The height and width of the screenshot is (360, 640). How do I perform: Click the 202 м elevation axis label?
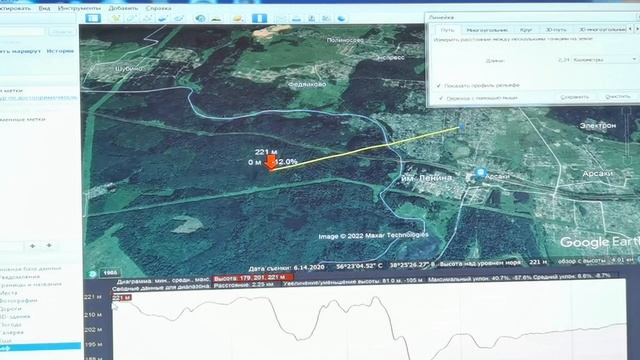[x=93, y=329]
